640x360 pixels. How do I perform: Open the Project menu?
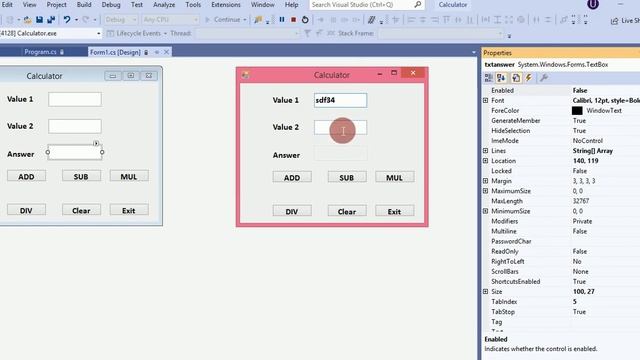coord(56,5)
